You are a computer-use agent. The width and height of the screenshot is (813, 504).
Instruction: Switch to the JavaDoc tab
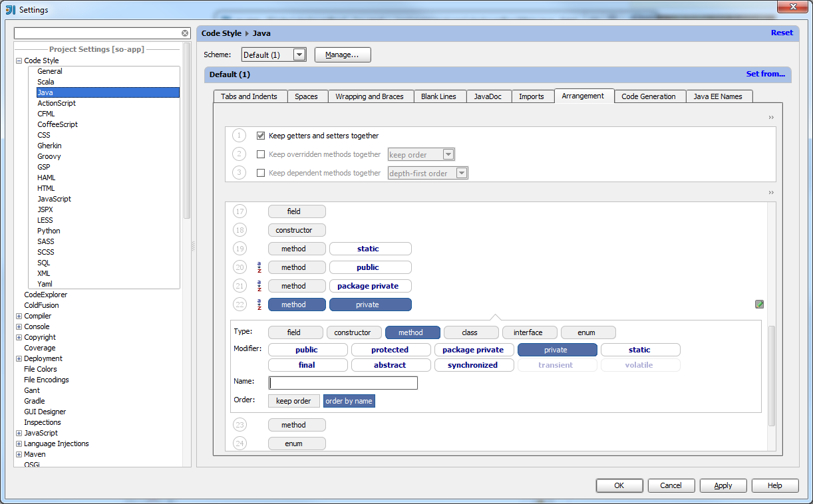pos(488,96)
